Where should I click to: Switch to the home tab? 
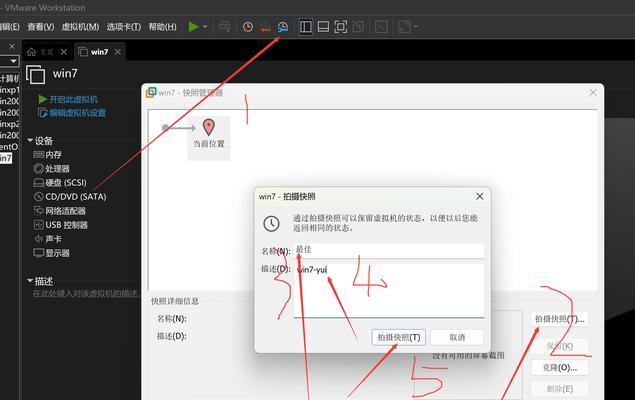[x=40, y=52]
